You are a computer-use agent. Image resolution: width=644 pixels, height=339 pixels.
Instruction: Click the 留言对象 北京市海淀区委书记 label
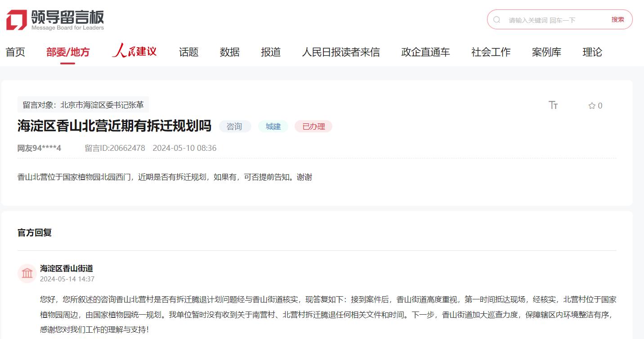pos(83,105)
